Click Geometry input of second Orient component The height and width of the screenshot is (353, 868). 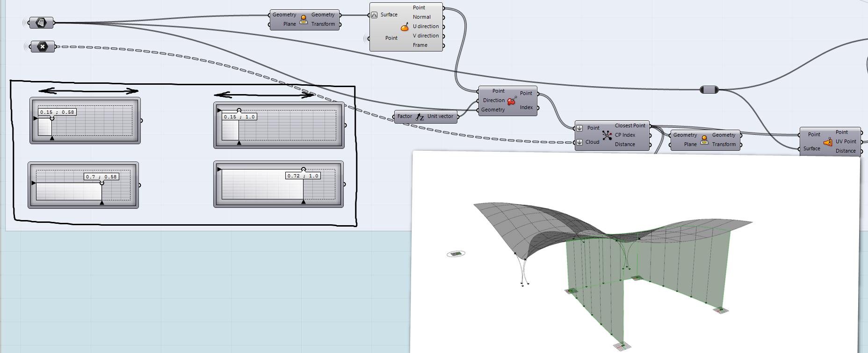point(685,135)
